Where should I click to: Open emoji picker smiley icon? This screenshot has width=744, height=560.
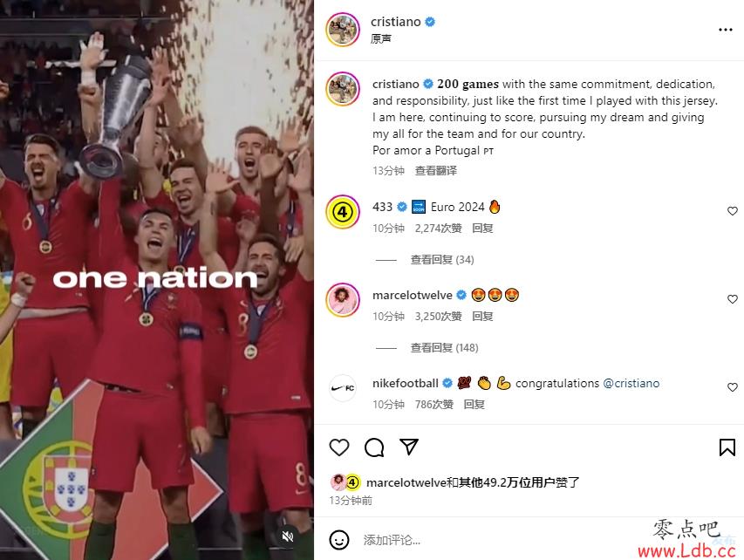coord(338,540)
